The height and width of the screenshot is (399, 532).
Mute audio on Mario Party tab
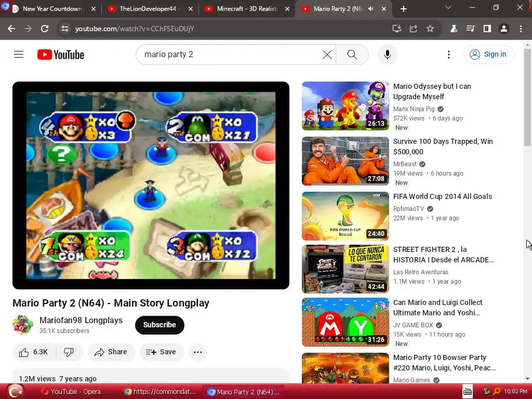(371, 9)
